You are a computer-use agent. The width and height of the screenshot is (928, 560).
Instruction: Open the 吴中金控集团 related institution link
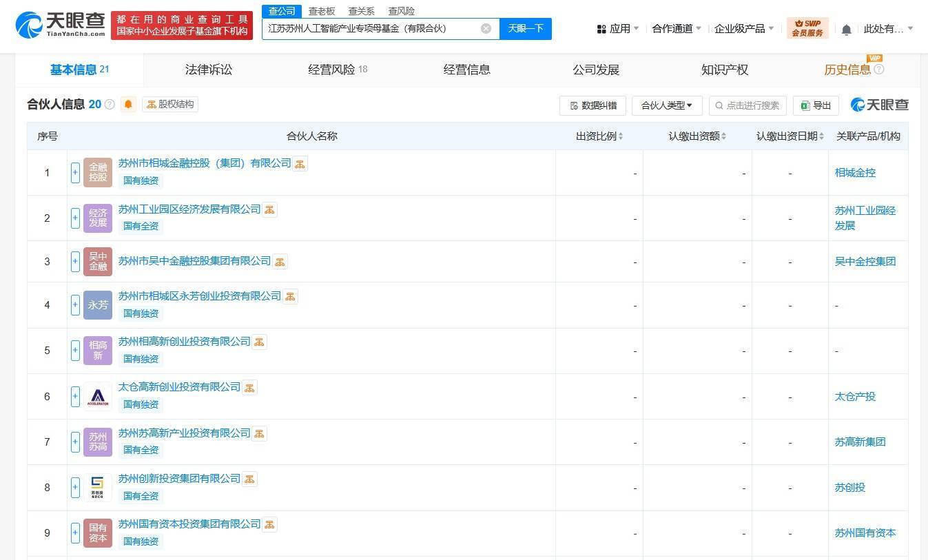tap(865, 262)
